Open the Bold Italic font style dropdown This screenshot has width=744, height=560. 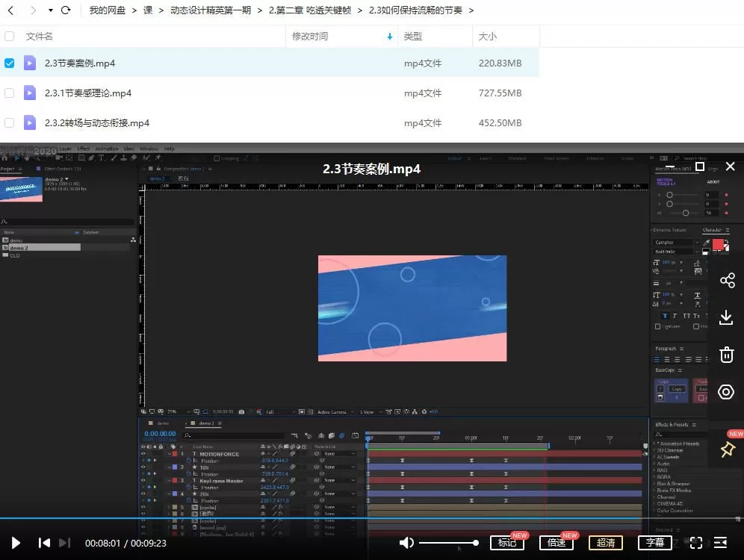(697, 252)
